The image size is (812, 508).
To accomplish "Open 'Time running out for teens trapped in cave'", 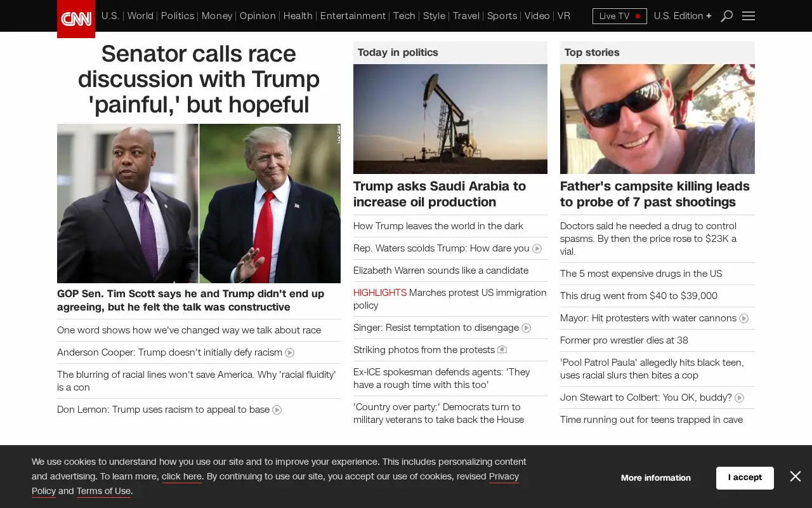I will tap(652, 420).
